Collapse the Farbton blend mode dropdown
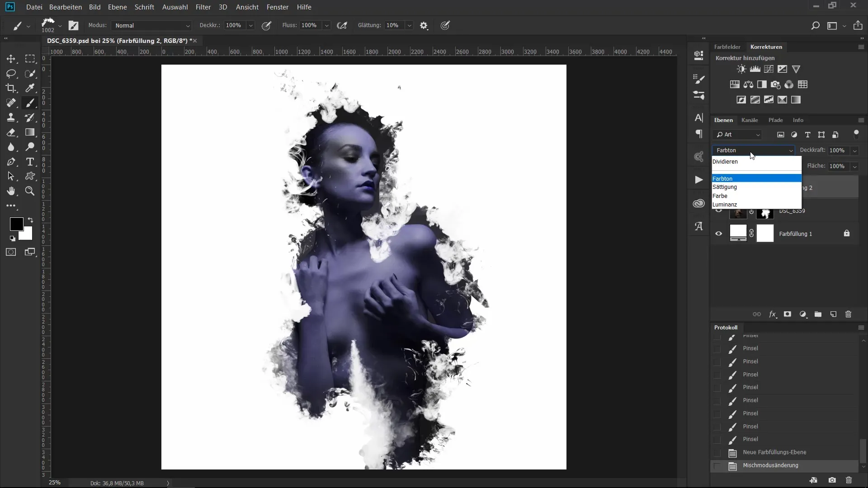The height and width of the screenshot is (488, 868). pyautogui.click(x=753, y=150)
